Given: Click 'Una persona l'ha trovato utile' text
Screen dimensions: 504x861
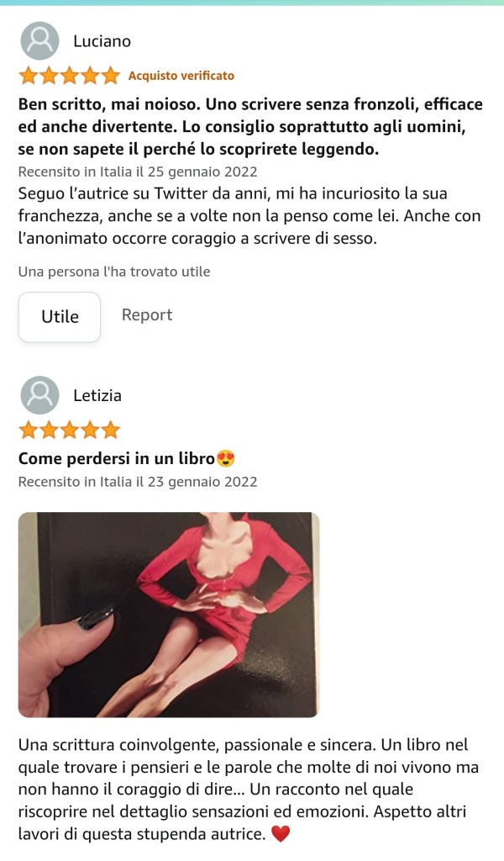Looking at the screenshot, I should pyautogui.click(x=114, y=272).
